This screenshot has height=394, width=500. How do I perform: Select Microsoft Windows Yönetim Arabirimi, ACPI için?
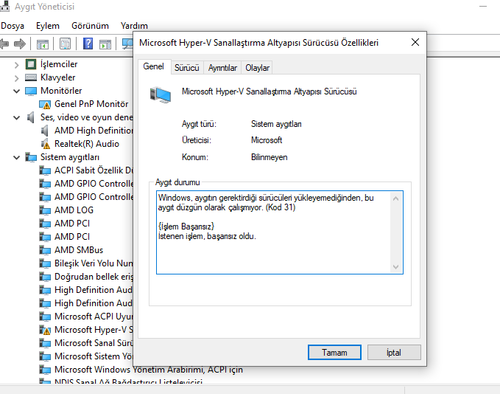pyautogui.click(x=149, y=370)
